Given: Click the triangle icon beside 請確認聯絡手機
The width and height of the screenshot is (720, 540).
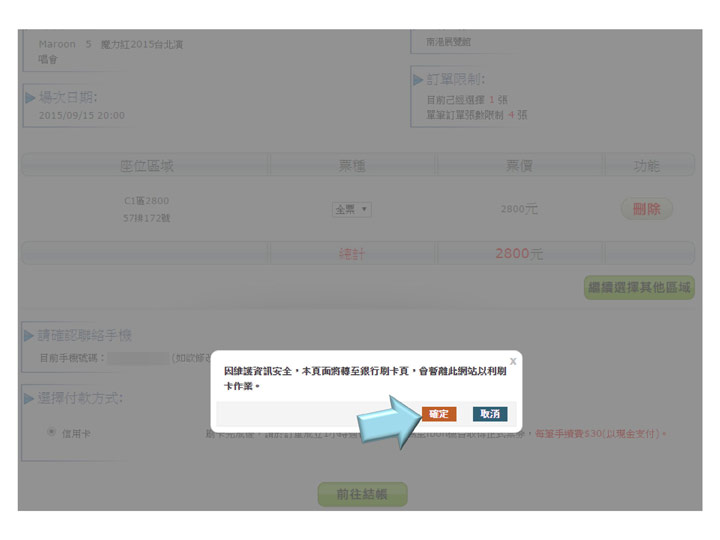Looking at the screenshot, I should point(30,336).
